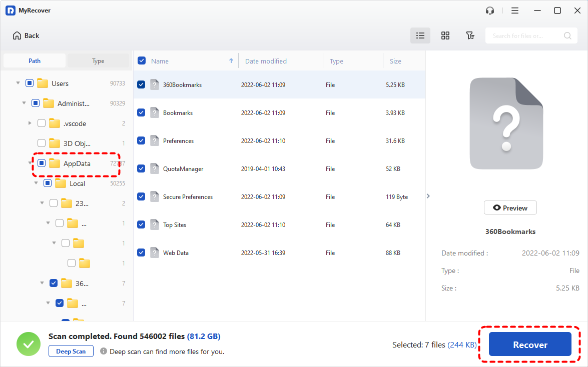588x367 pixels.
Task: Toggle the select-all checkbox next to Name
Action: pos(142,61)
